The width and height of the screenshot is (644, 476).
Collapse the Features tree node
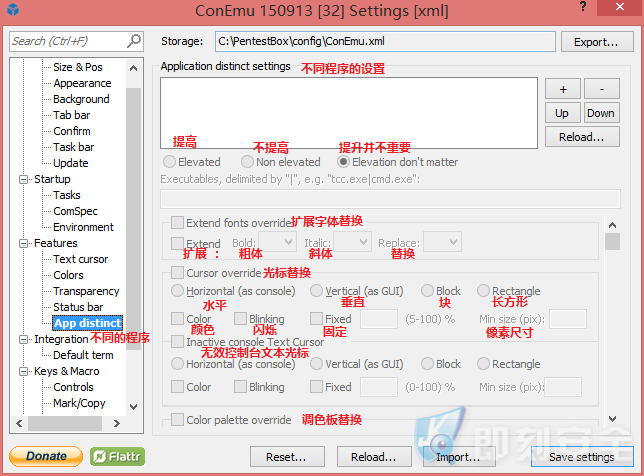point(23,244)
